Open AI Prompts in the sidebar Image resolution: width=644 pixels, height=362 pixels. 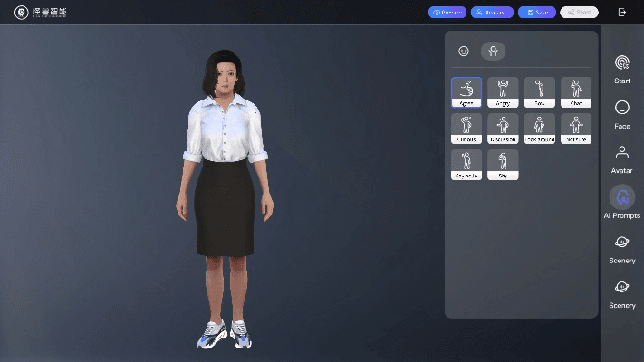pyautogui.click(x=622, y=203)
